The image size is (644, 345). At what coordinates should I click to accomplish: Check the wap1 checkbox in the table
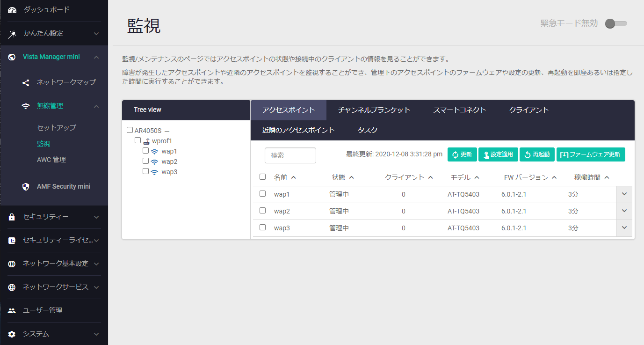[262, 194]
